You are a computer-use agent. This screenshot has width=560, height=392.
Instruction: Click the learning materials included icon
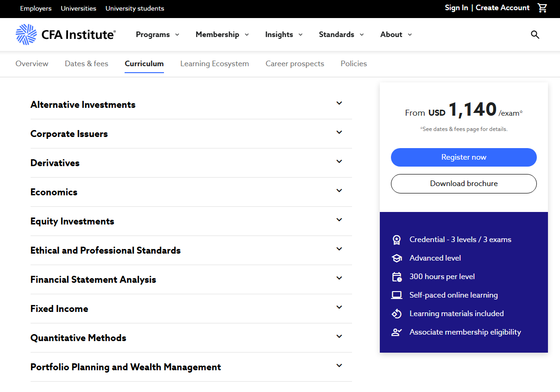click(x=396, y=314)
